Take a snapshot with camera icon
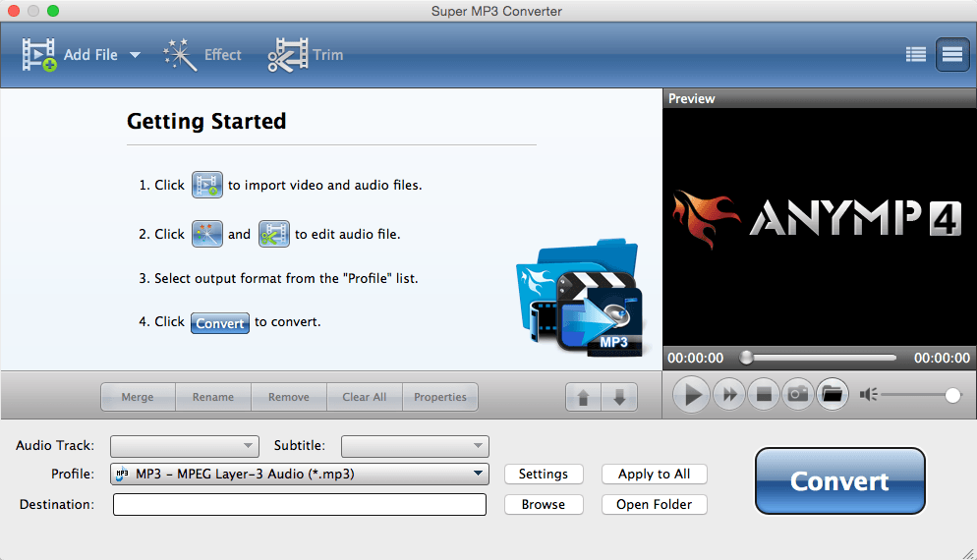This screenshot has width=977, height=560. pos(797,394)
